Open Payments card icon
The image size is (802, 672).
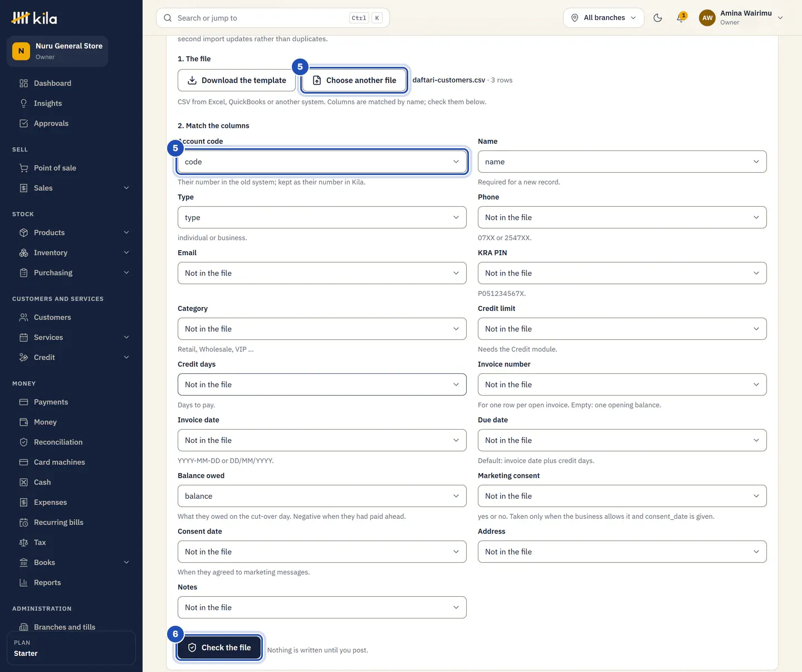point(23,402)
